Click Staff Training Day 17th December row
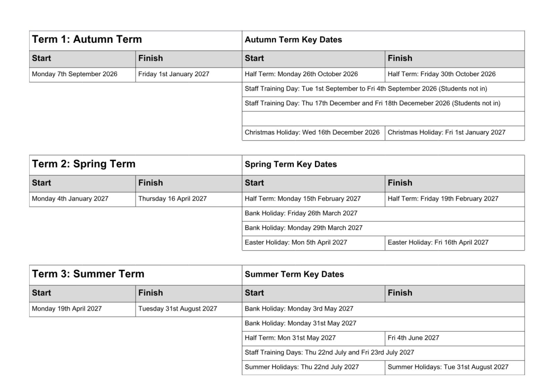The image size is (542, 392). tap(383, 104)
